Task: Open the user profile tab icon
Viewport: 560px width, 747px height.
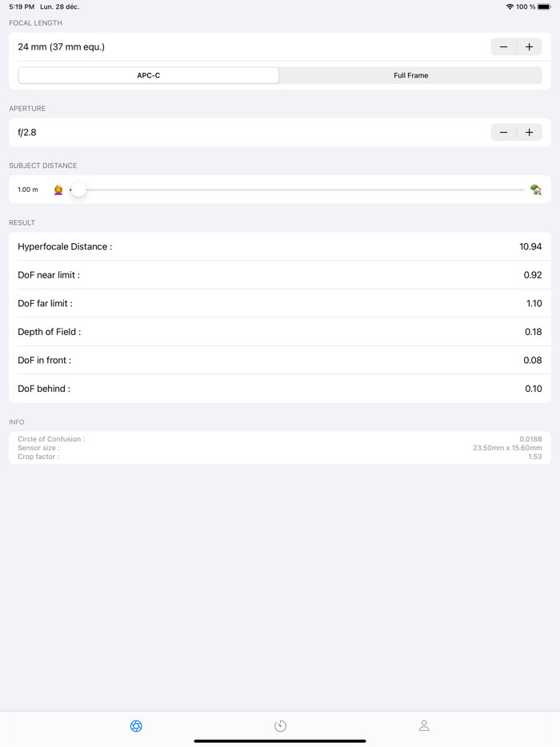Action: [x=424, y=725]
